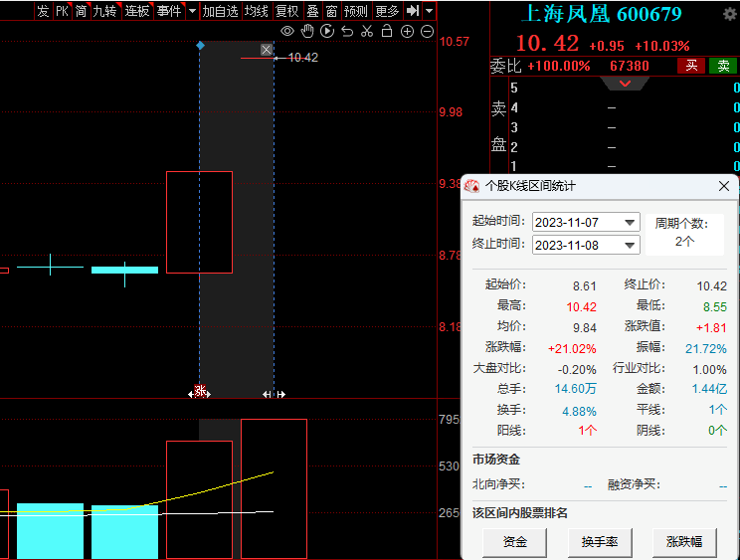Image resolution: width=740 pixels, height=560 pixels.
Task: Toggle the chart lock icon
Action: (387, 31)
